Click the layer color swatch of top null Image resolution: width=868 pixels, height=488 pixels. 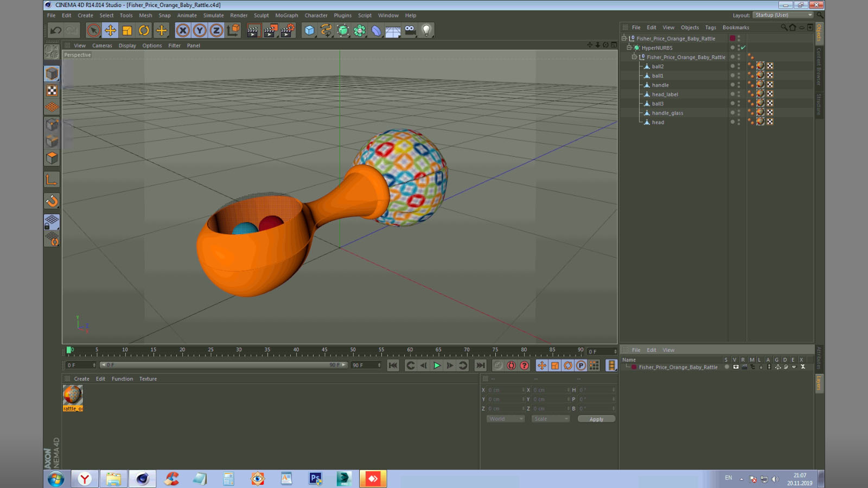point(732,38)
